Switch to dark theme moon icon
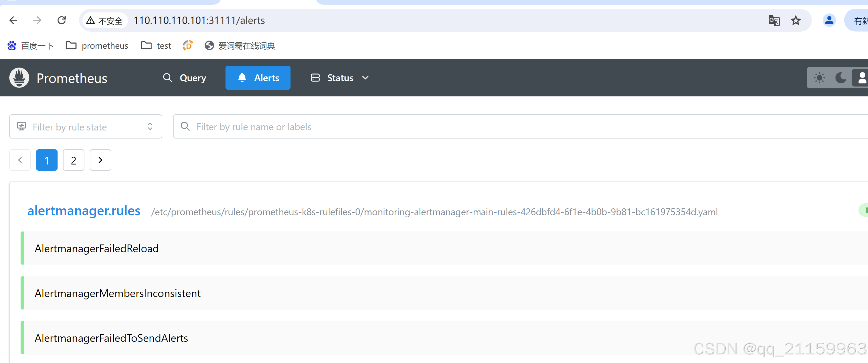868x363 pixels. pos(840,78)
